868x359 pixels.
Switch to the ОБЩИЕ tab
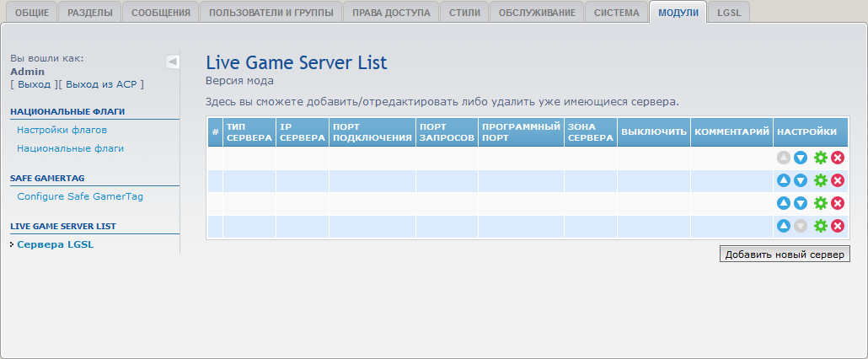pos(32,13)
